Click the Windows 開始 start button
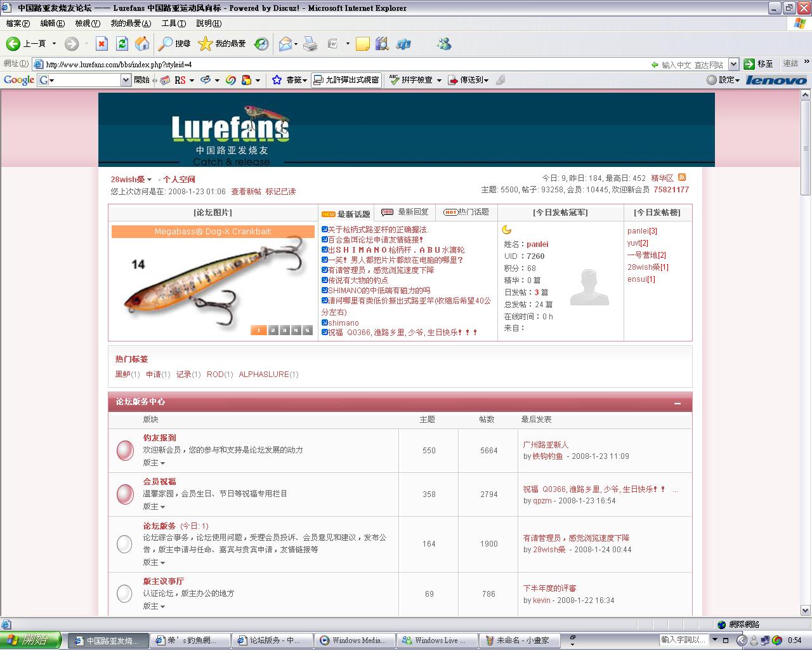Viewport: 812px width, 650px height. (30, 640)
